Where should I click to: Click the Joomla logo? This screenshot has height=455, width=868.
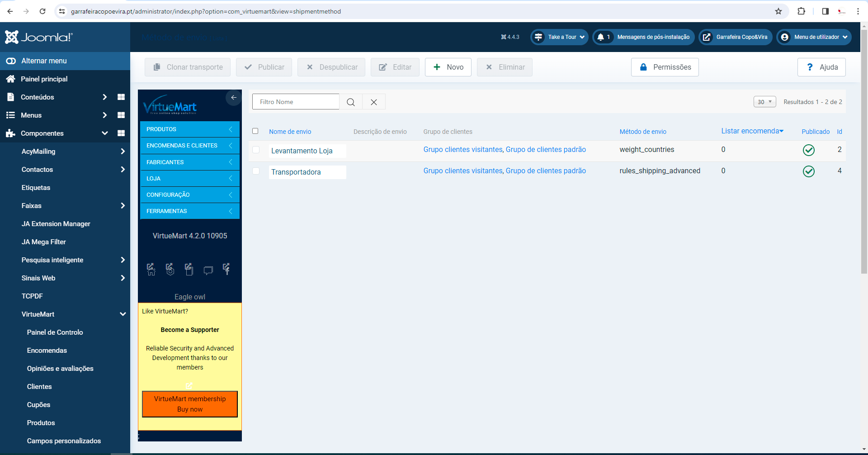(39, 37)
